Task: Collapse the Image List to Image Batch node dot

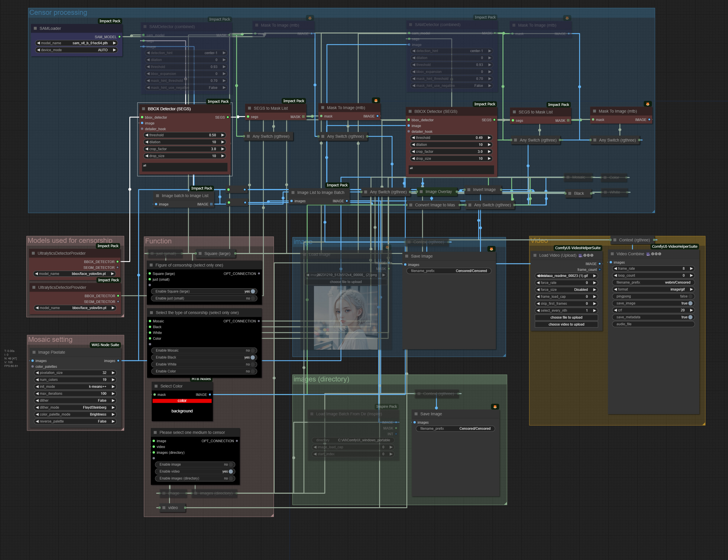Action: pos(293,192)
